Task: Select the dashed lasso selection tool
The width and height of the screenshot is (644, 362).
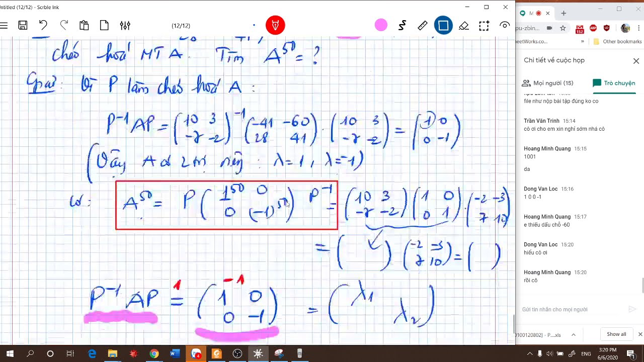Action: tap(484, 25)
